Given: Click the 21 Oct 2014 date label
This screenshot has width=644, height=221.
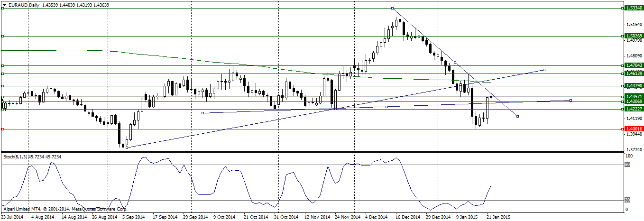Looking at the screenshot, I should tap(256, 217).
